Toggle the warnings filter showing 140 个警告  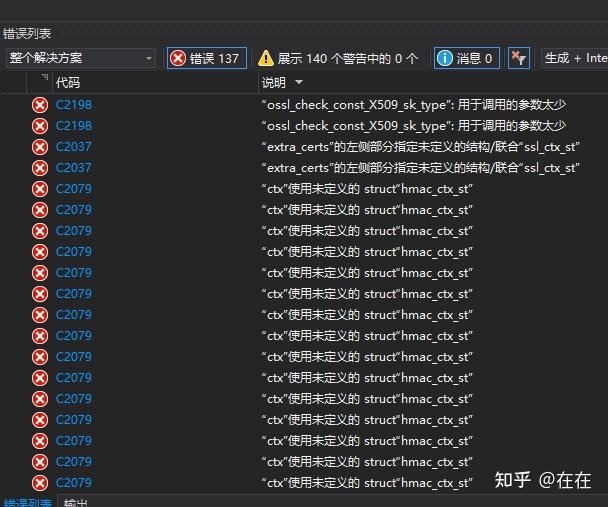coord(339,59)
